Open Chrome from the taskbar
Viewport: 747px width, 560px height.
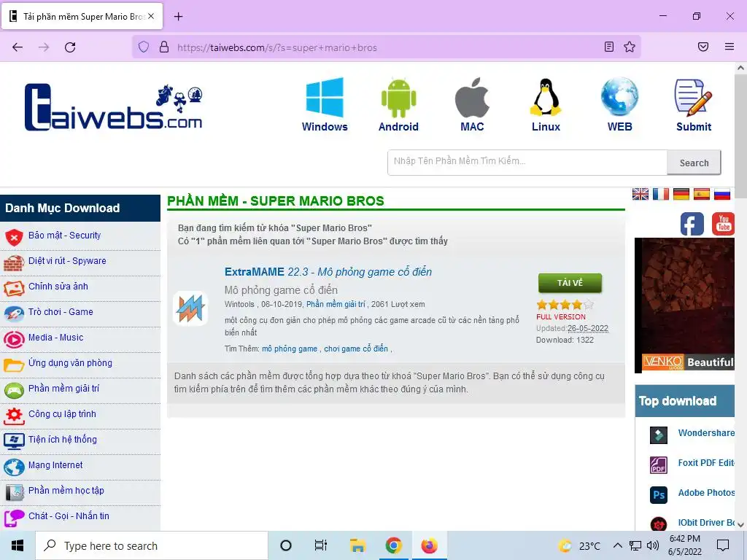(393, 545)
